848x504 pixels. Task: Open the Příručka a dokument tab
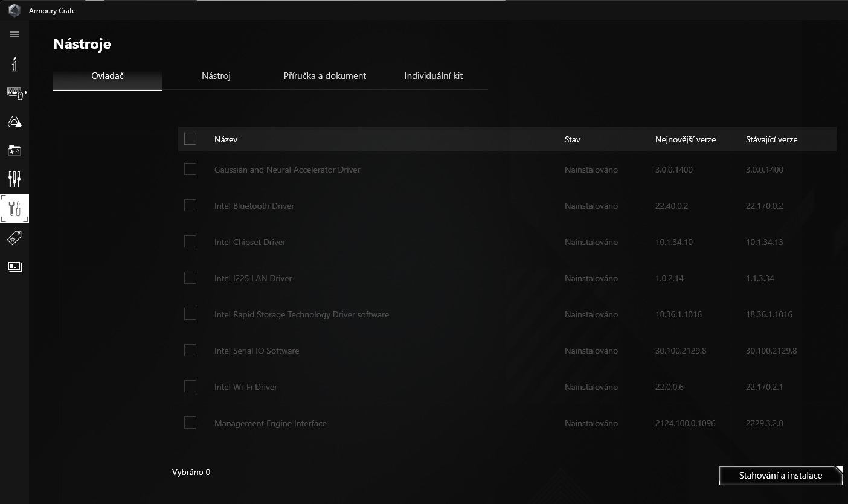coord(325,76)
